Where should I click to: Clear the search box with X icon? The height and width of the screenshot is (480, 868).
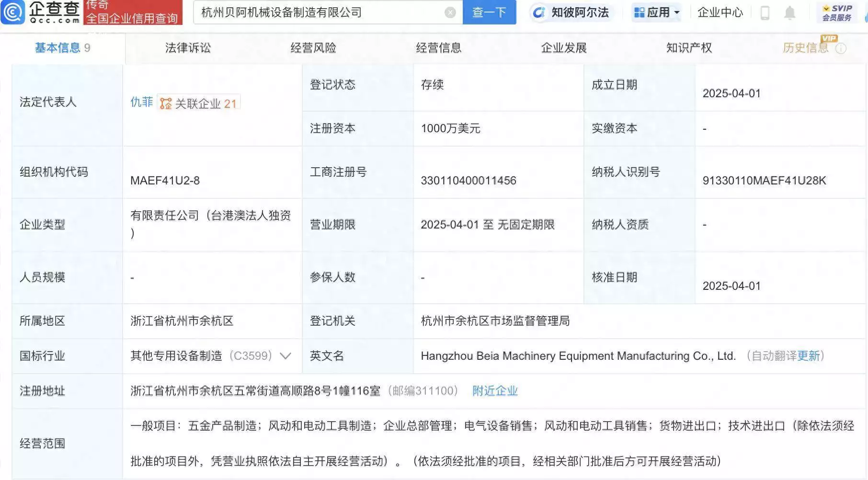coord(450,12)
